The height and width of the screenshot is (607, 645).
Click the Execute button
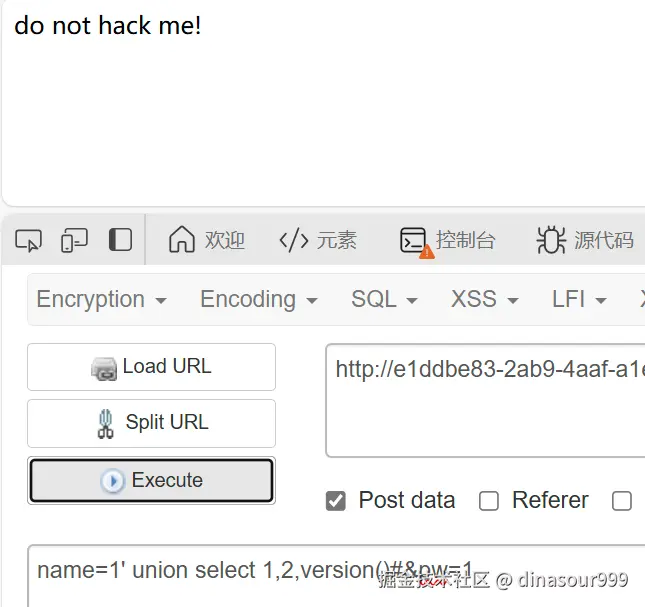coord(151,480)
